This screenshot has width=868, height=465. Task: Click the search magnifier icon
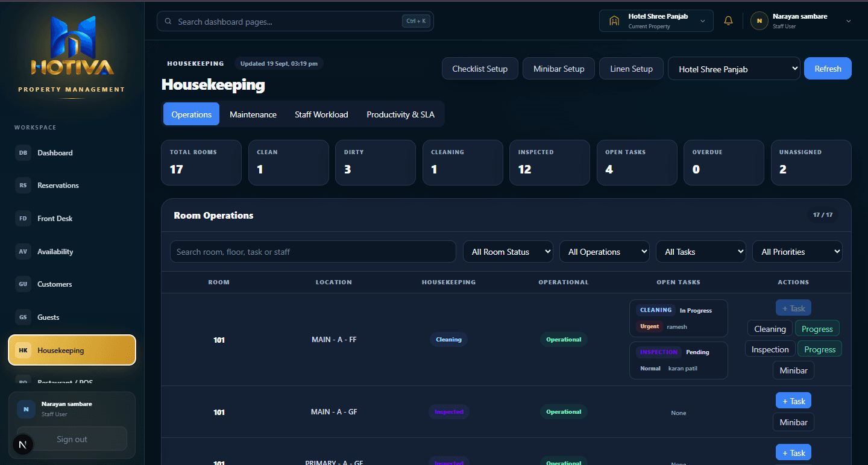tap(168, 22)
